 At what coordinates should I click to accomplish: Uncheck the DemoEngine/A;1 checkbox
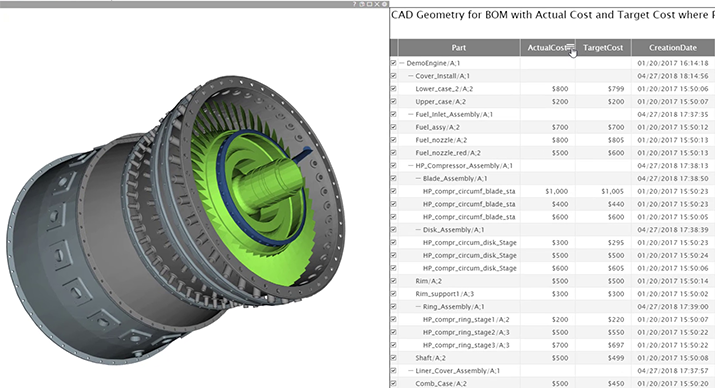pyautogui.click(x=394, y=63)
